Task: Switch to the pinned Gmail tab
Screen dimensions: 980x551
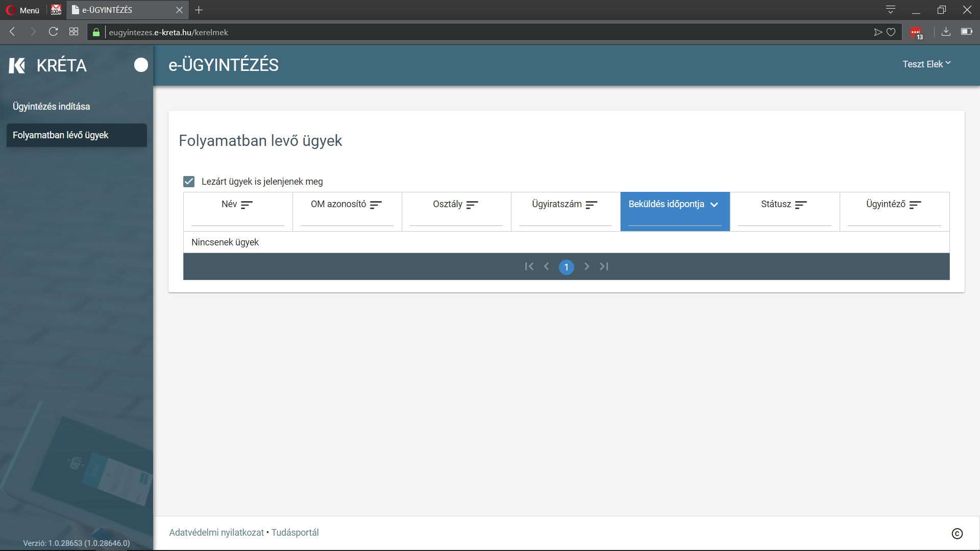Action: [x=56, y=10]
